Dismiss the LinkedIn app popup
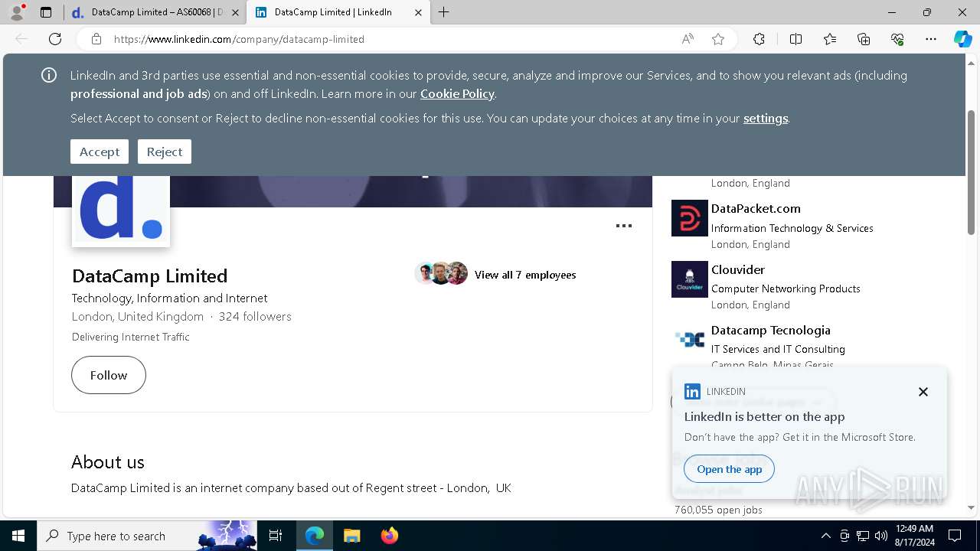The width and height of the screenshot is (980, 551). (x=923, y=392)
